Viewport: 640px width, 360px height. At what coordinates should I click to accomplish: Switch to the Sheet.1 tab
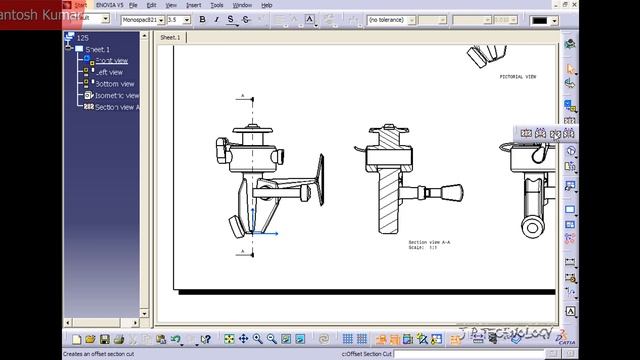click(x=170, y=38)
